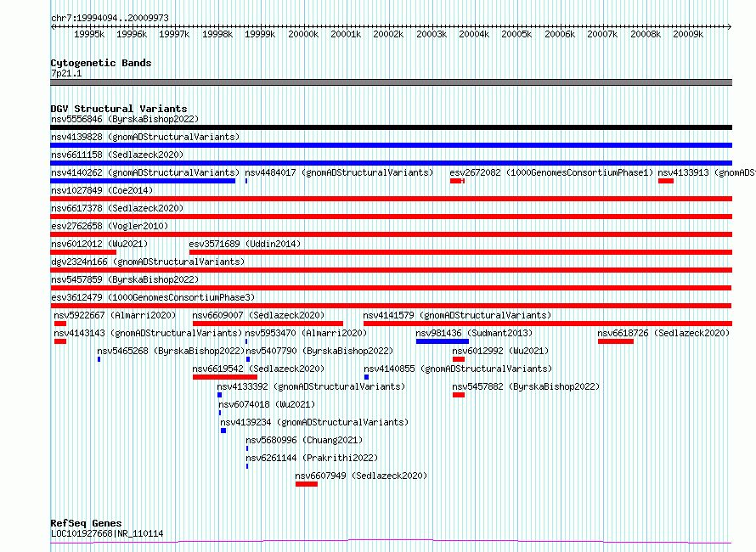The width and height of the screenshot is (756, 552).
Task: Click the red nsv6012992 variant bar
Action: click(x=459, y=359)
